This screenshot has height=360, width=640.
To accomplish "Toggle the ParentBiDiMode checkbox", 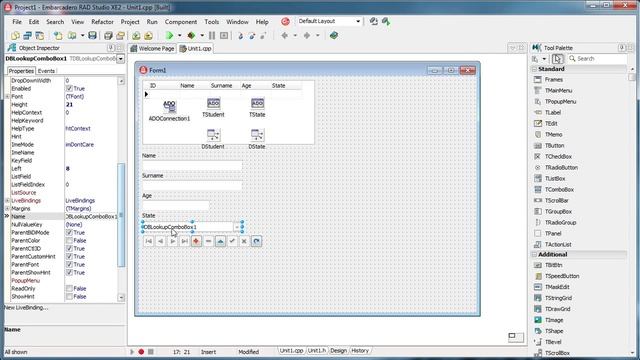I will click(x=69, y=233).
